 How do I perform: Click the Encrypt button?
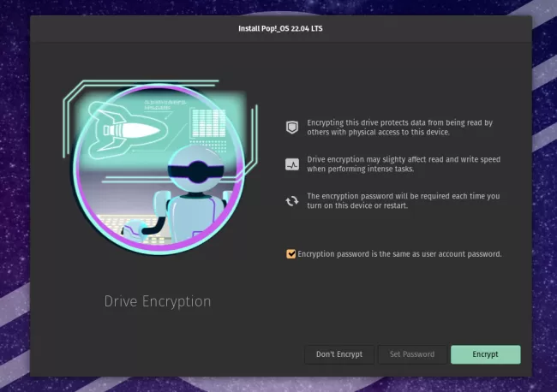(485, 354)
